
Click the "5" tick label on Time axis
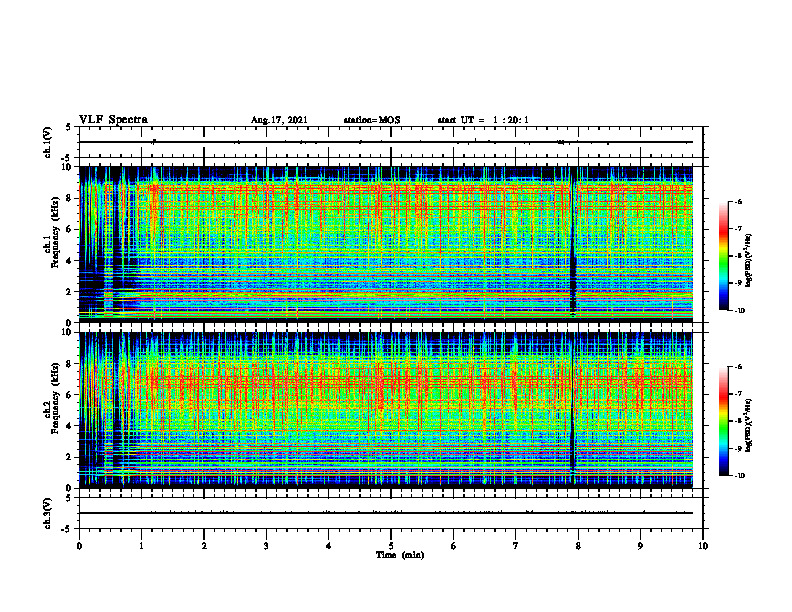[391, 546]
